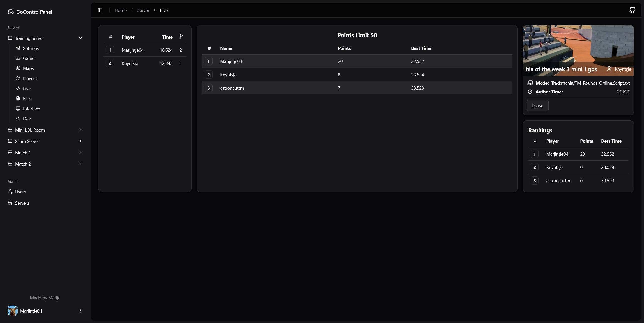Click the Scrim Server server icon

pos(10,141)
